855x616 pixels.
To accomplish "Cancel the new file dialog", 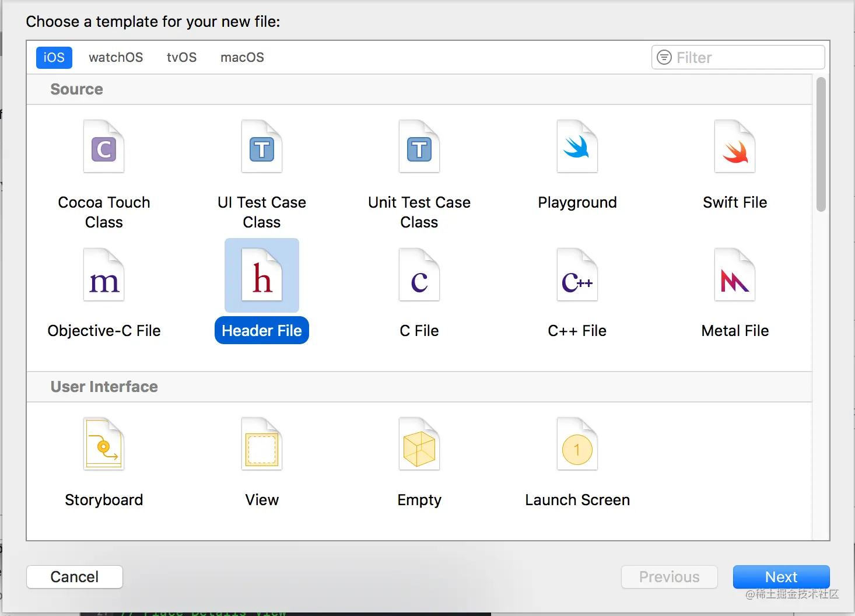I will 74,576.
